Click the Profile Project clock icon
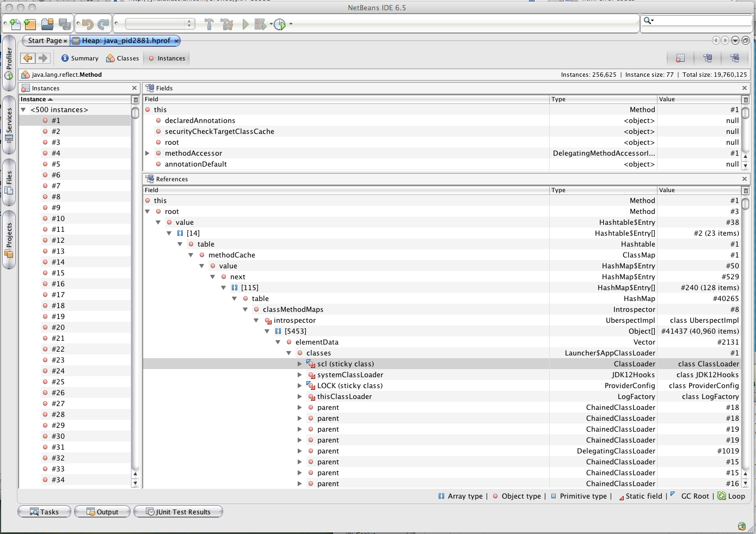The height and width of the screenshot is (534, 756). 280,24
